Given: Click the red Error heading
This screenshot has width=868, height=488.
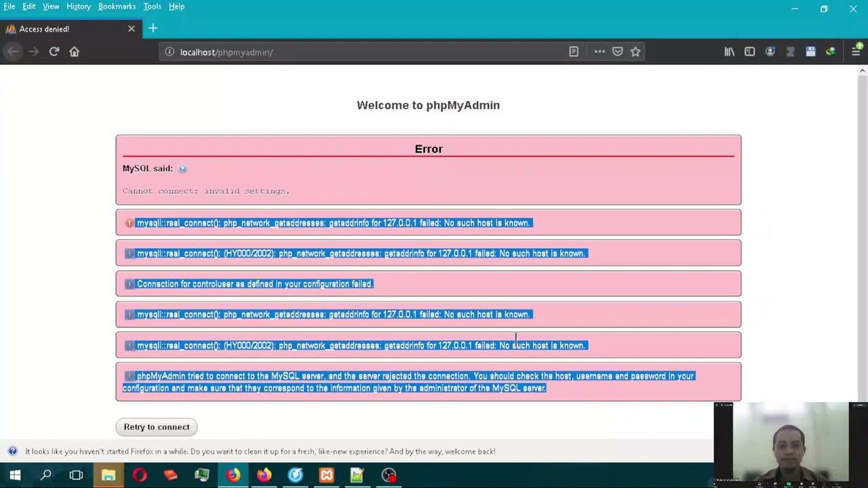Looking at the screenshot, I should click(x=429, y=149).
